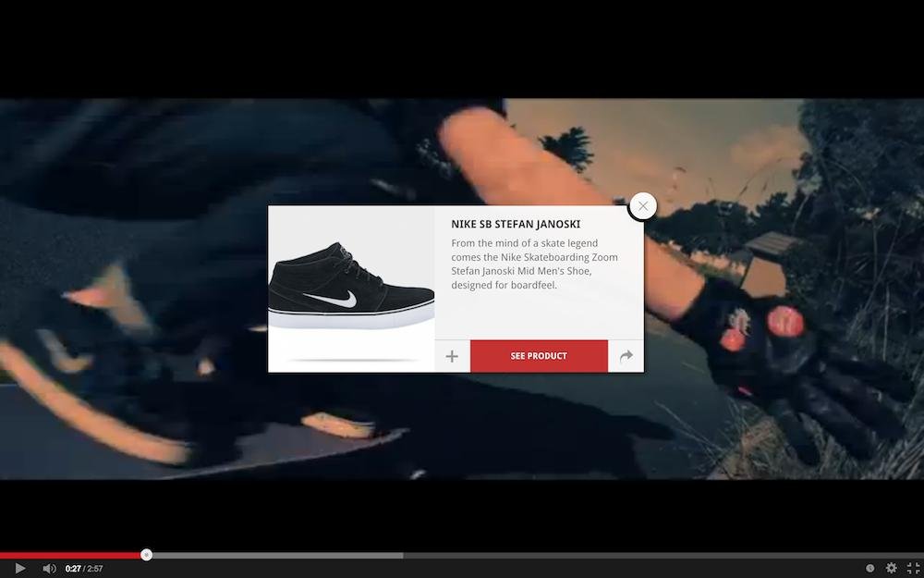Click the product description starting "From the mind"
The width and height of the screenshot is (924, 578).
click(534, 264)
